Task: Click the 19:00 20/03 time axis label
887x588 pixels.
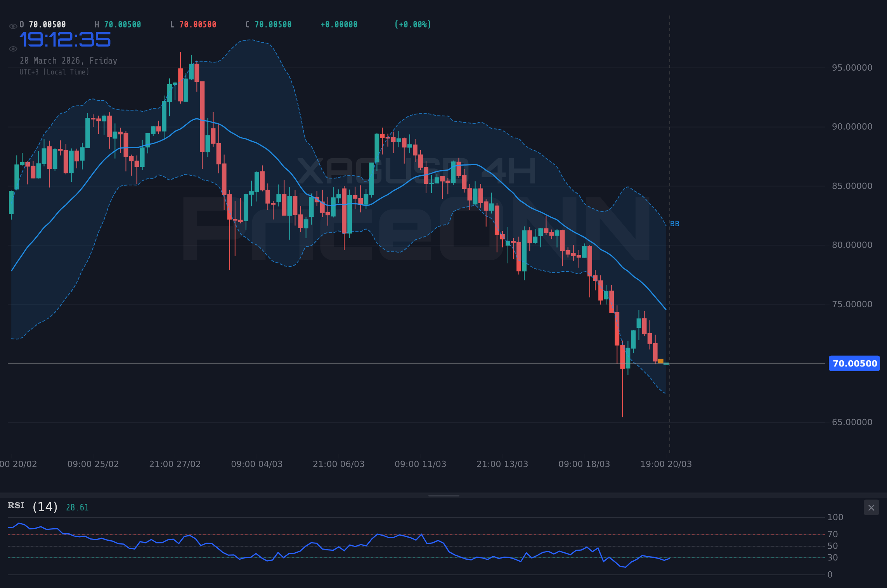Action: (666, 463)
